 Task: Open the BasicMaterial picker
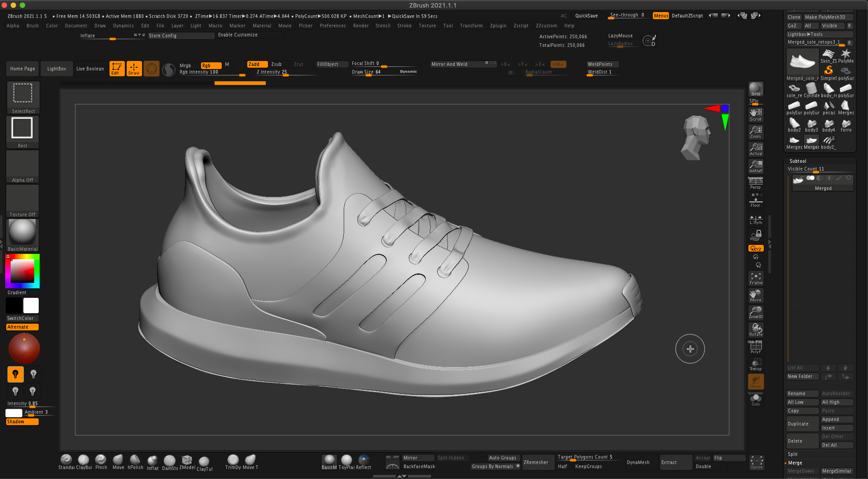(x=23, y=236)
